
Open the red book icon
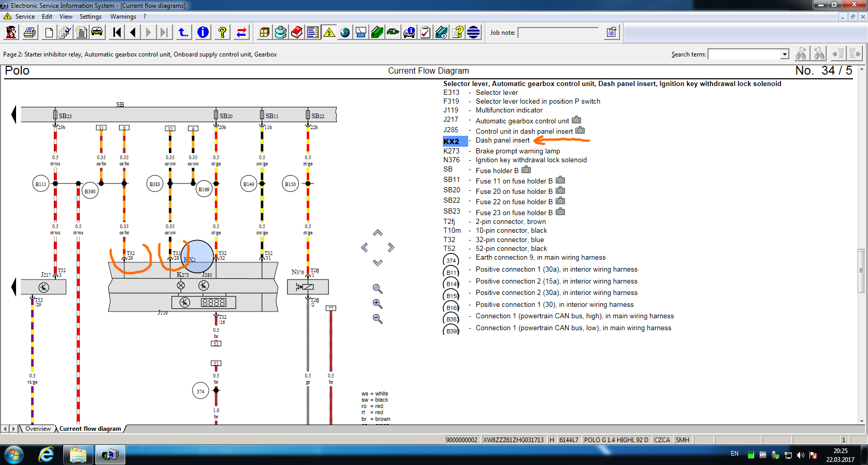pyautogui.click(x=297, y=33)
